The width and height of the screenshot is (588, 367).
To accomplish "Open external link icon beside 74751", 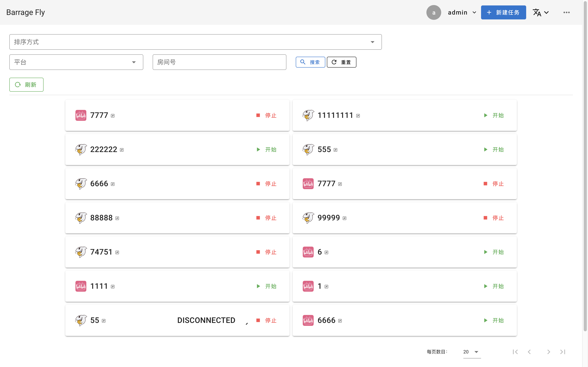I will click(x=117, y=252).
